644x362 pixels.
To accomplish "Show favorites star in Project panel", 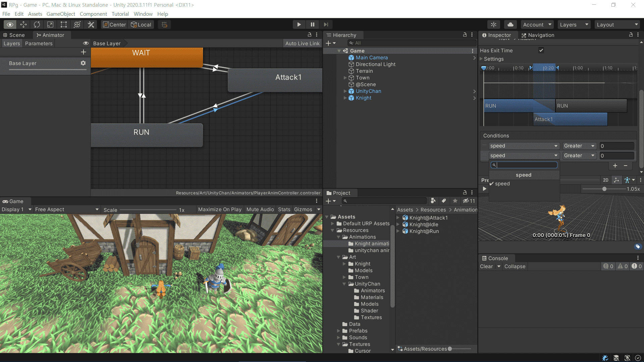I will coord(455,201).
